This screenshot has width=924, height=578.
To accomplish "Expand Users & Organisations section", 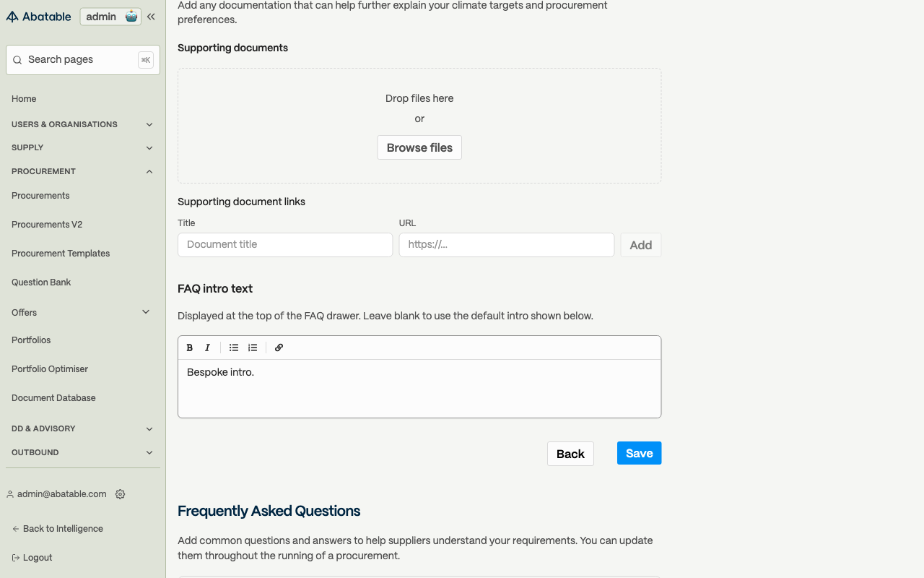I will click(x=83, y=124).
